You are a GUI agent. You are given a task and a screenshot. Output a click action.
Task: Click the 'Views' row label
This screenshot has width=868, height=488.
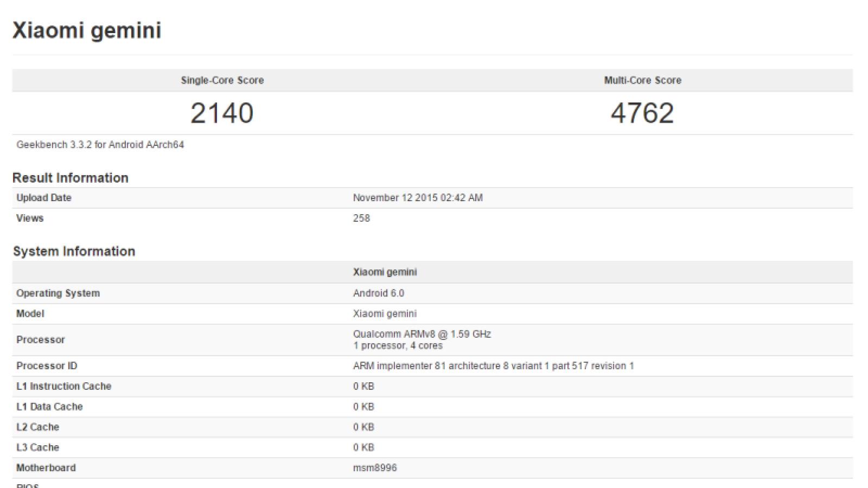pyautogui.click(x=30, y=218)
